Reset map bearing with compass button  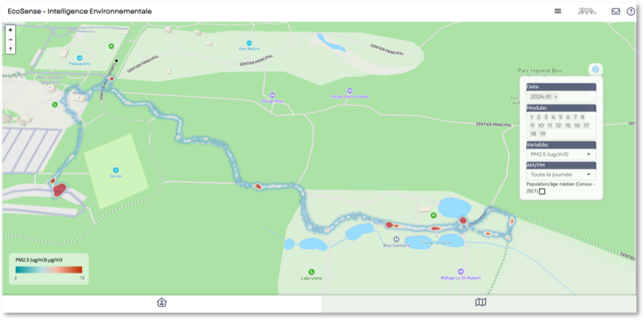coord(11,49)
